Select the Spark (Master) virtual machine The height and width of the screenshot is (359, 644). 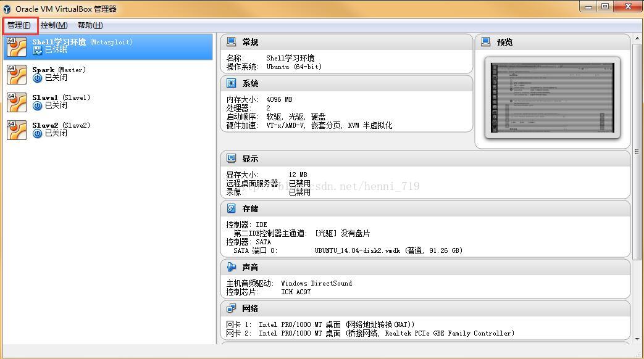[108, 74]
